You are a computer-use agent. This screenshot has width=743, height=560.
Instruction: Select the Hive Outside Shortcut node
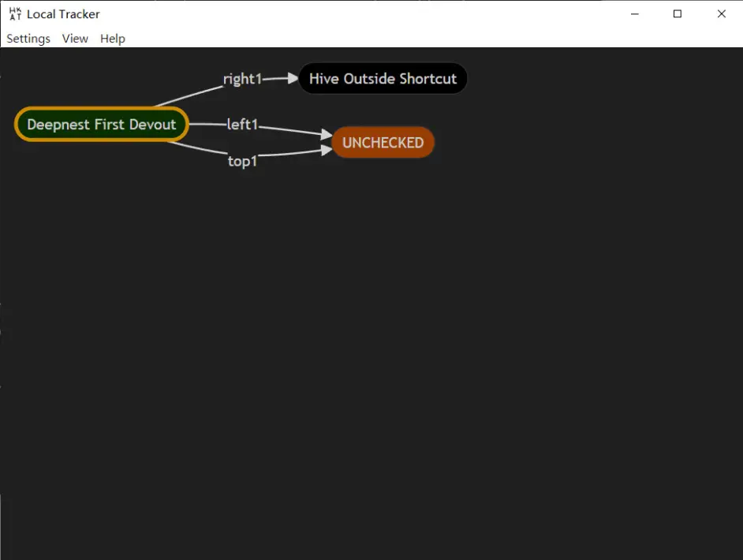[x=383, y=79]
